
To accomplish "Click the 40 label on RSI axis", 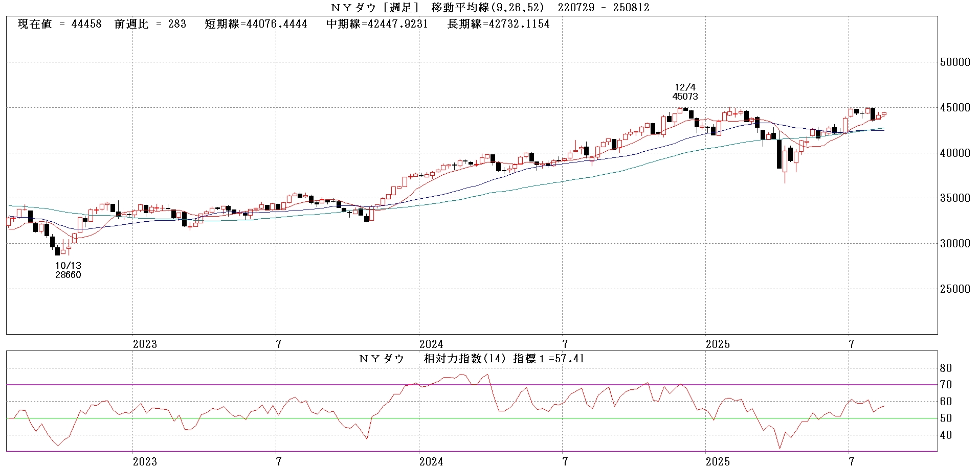I will [x=946, y=435].
